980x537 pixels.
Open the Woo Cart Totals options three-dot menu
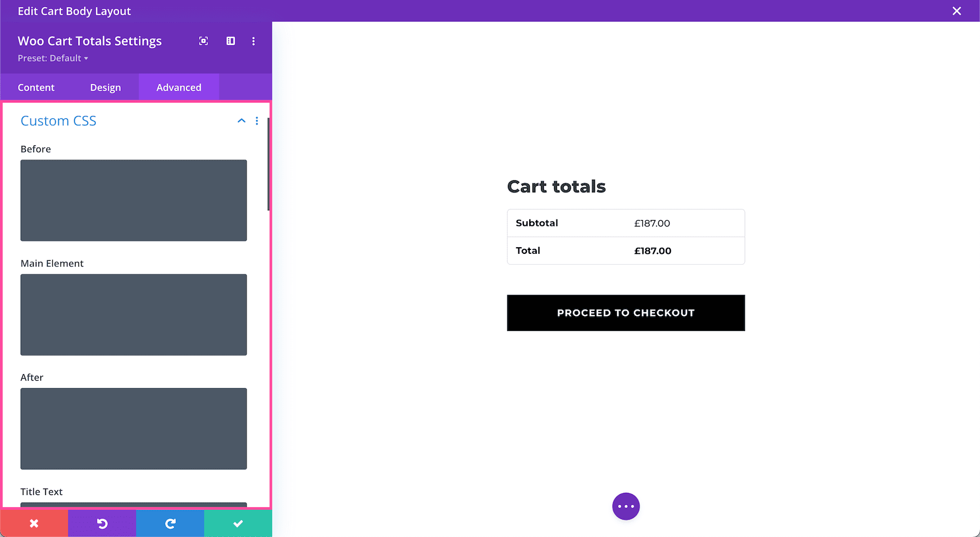pyautogui.click(x=253, y=41)
